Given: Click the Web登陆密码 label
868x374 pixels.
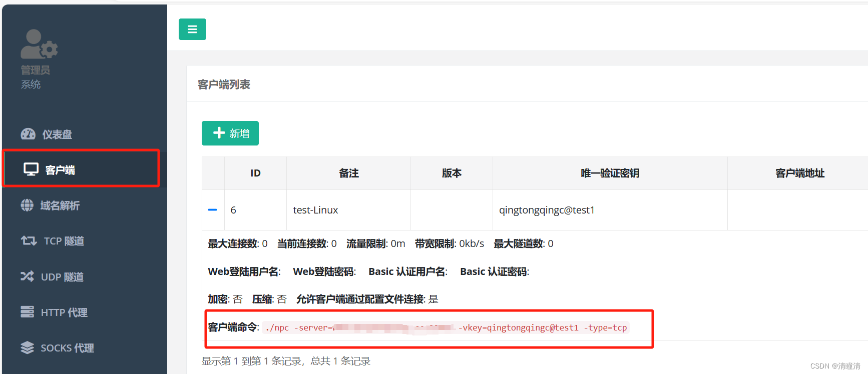Looking at the screenshot, I should point(324,271).
